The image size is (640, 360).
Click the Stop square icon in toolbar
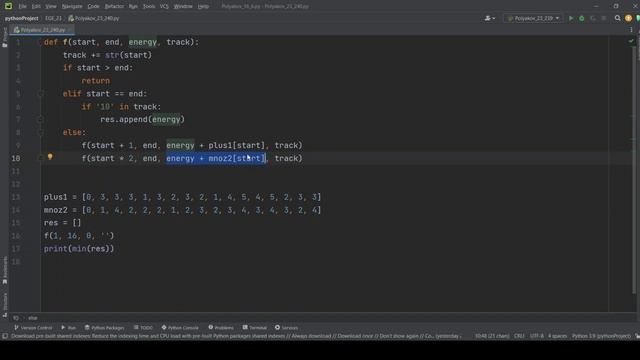click(604, 18)
